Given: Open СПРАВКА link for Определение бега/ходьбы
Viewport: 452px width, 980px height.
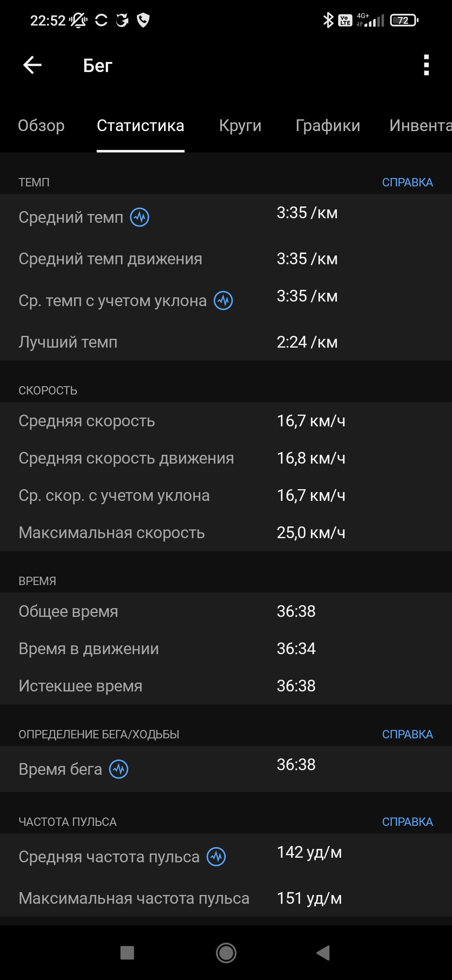Looking at the screenshot, I should tap(407, 735).
